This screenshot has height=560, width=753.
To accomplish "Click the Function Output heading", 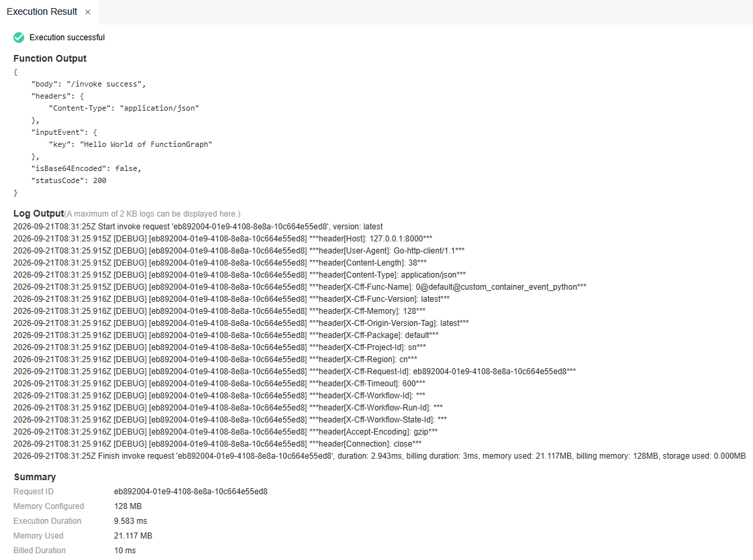I will [50, 58].
